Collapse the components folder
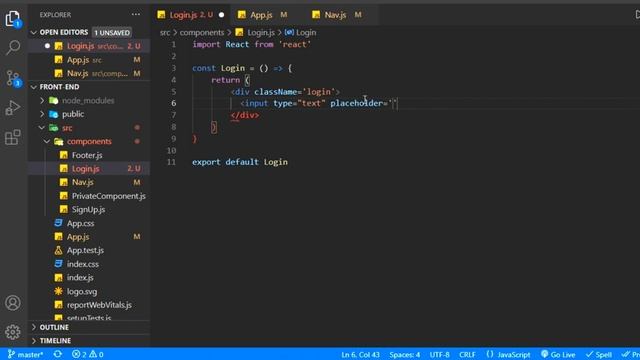640x360 pixels. click(47, 141)
